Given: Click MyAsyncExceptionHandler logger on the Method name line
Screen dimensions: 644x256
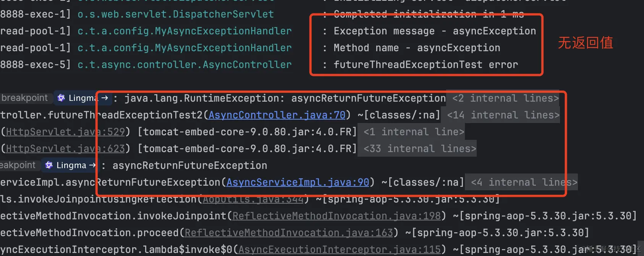Looking at the screenshot, I should point(184,48).
